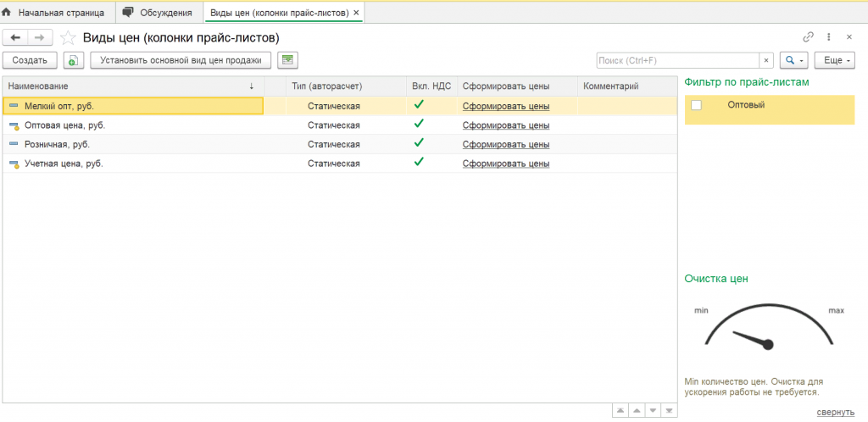Click the speech bubble icon of Обсуждения
The height and width of the screenshot is (422, 868).
point(127,12)
